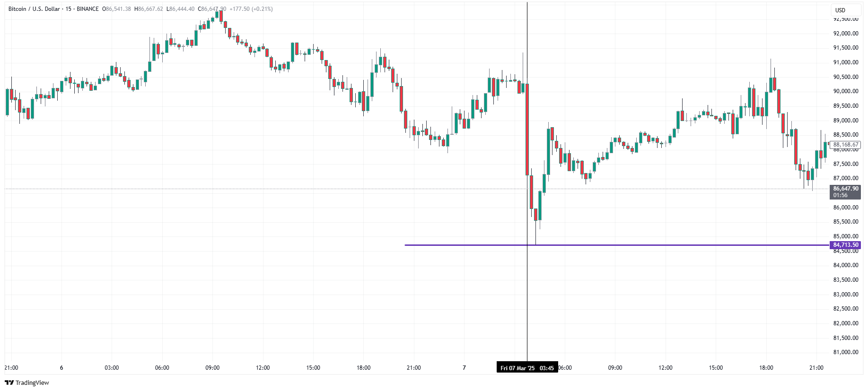The height and width of the screenshot is (391, 868).
Task: Click the 90,000.00 price axis label
Action: pyautogui.click(x=845, y=91)
